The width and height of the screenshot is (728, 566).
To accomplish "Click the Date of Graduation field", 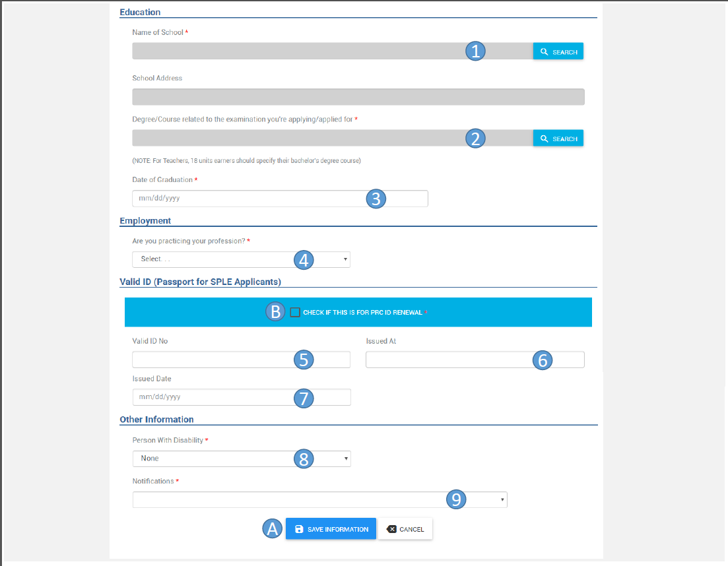I will [x=280, y=198].
